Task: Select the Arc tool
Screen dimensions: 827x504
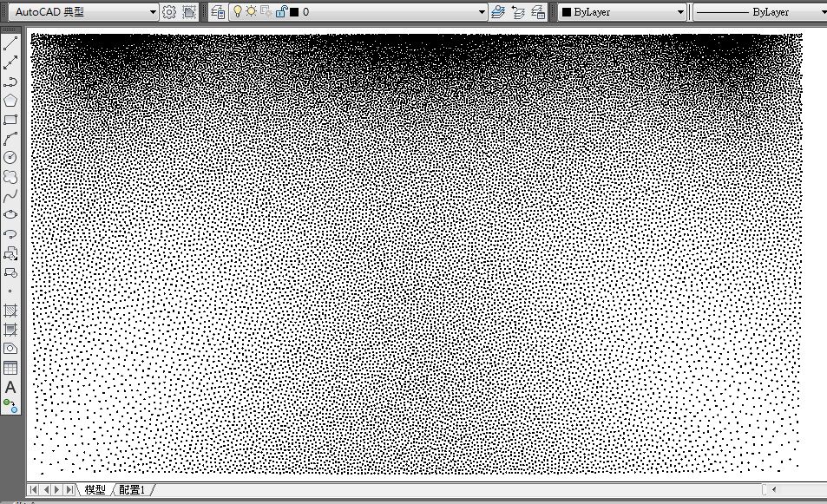Action: [x=10, y=139]
